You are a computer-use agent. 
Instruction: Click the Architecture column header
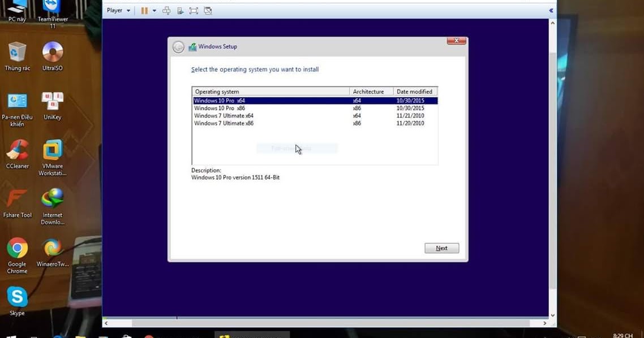[371, 92]
